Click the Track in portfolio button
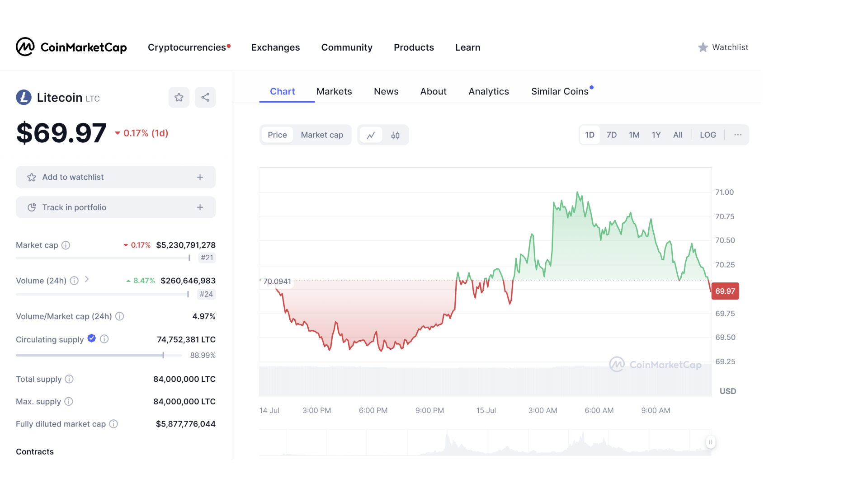The height and width of the screenshot is (488, 868). (116, 207)
